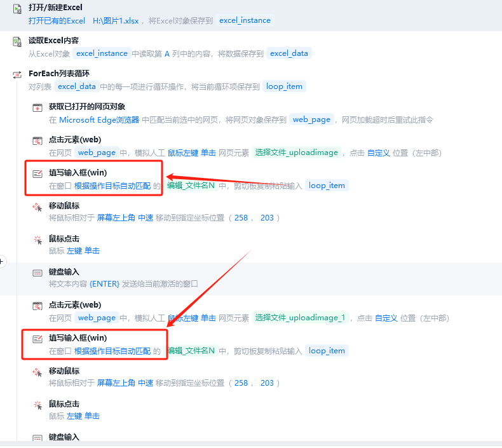The width and height of the screenshot is (502, 448).
Task: Click 编辑_文件名N tag in second 填写输入框(win) step
Action: [191, 351]
